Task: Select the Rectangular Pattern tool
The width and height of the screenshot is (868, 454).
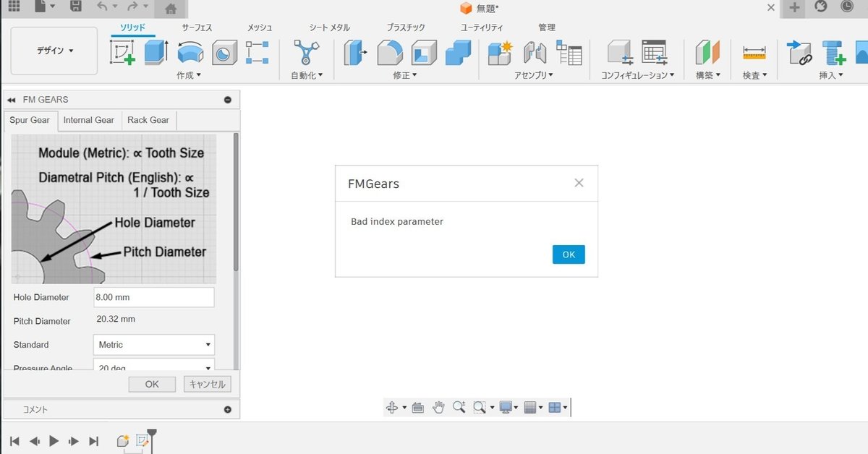Action: pyautogui.click(x=258, y=53)
